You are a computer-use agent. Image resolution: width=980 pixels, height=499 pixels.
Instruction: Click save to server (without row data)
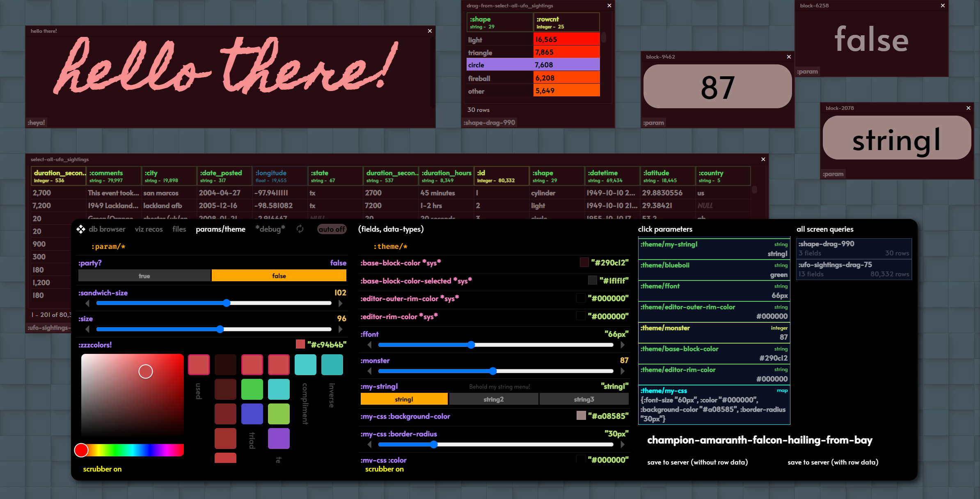697,462
